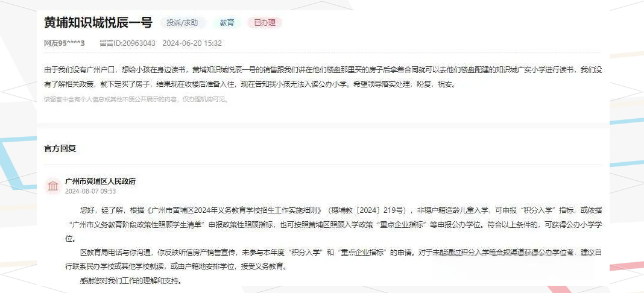Click the complaint's first line about 广州户口
The height and width of the screenshot is (293, 644).
pos(323,70)
